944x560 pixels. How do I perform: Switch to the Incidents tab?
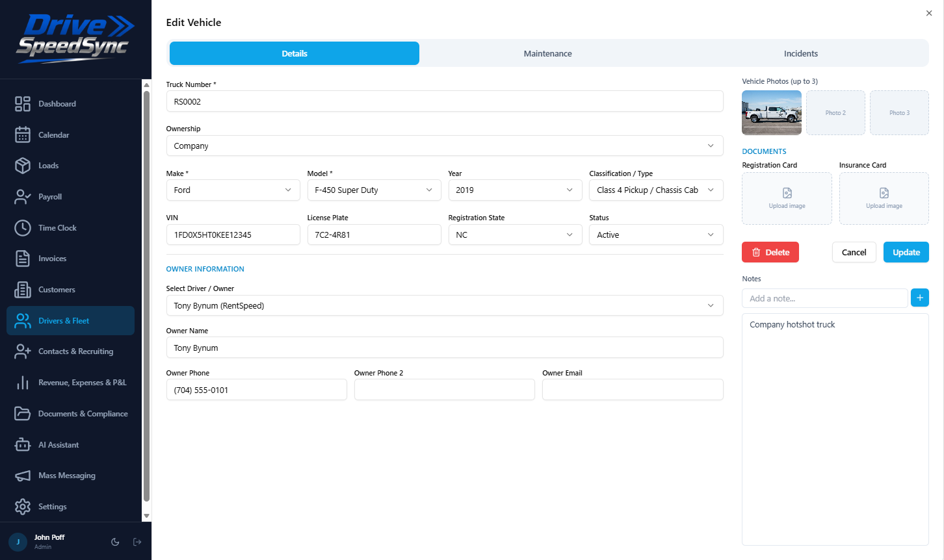[801, 53]
